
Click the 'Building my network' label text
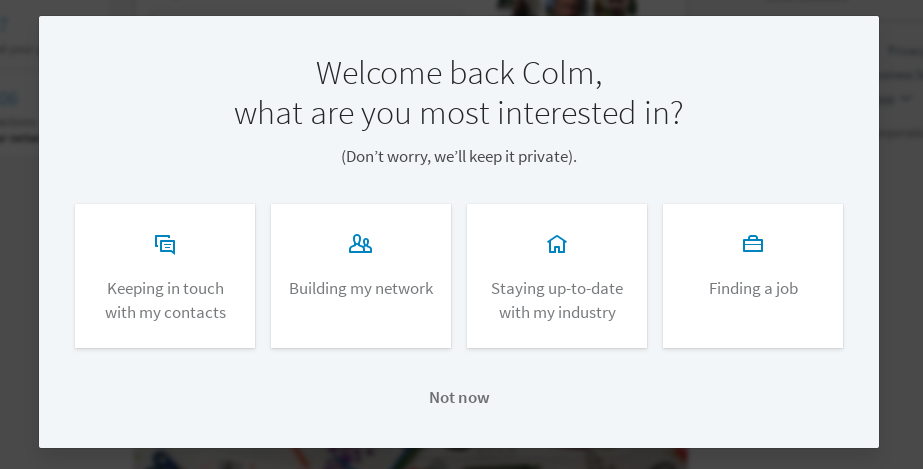(361, 289)
